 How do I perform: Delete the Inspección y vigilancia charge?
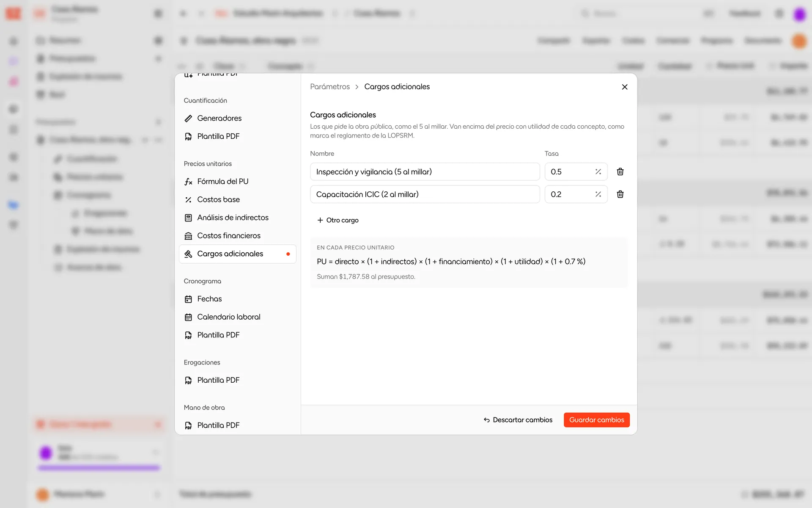click(620, 171)
